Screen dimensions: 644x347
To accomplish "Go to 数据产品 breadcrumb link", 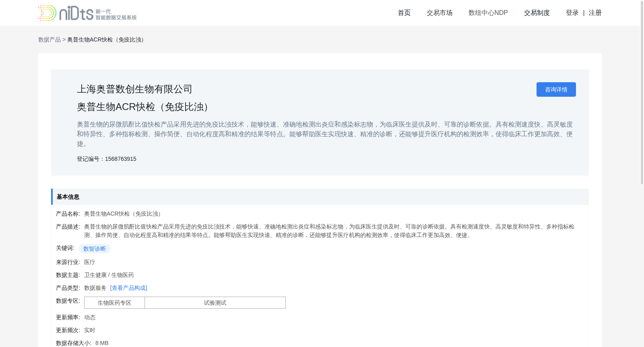I will click(x=50, y=39).
